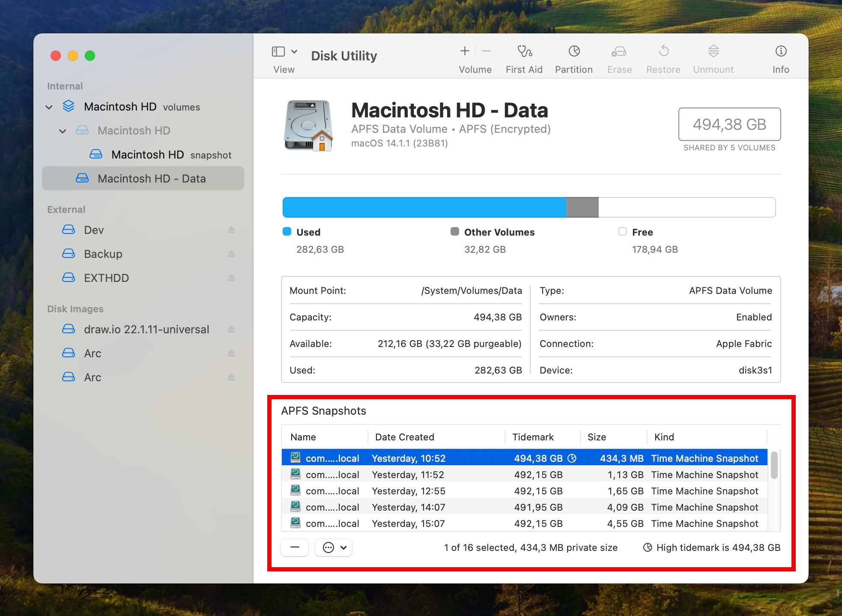Viewport: 842px width, 616px height.
Task: Eject the first Arc disk image
Action: point(231,353)
